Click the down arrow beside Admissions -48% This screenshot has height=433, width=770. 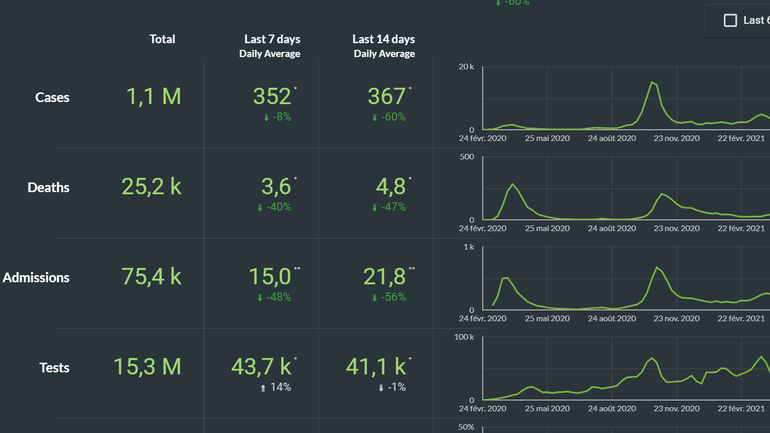pyautogui.click(x=261, y=297)
